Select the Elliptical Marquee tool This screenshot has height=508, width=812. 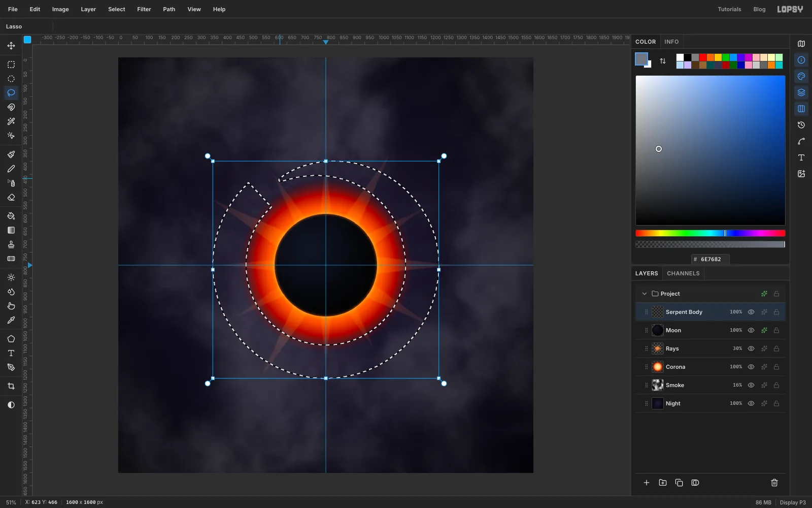(x=11, y=79)
